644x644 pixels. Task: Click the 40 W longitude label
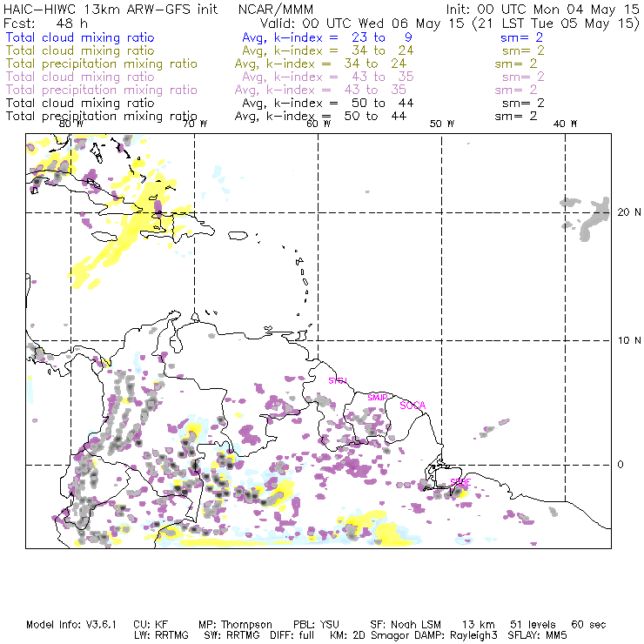click(565, 124)
